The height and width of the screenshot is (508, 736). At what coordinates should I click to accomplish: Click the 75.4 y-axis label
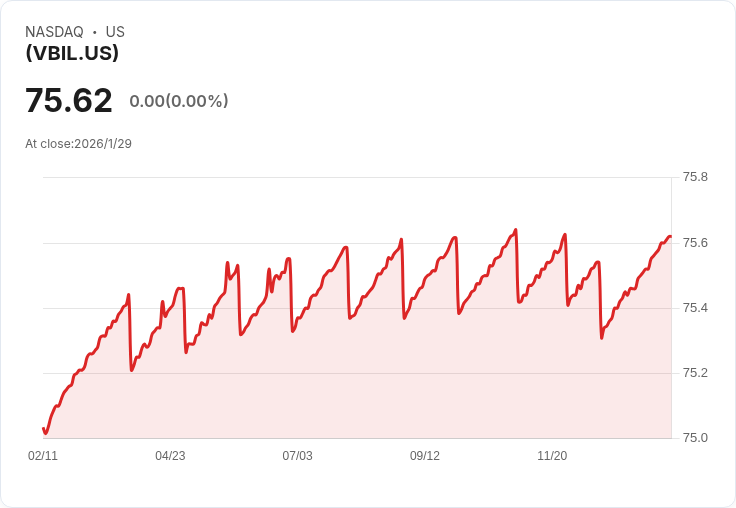pyautogui.click(x=695, y=308)
